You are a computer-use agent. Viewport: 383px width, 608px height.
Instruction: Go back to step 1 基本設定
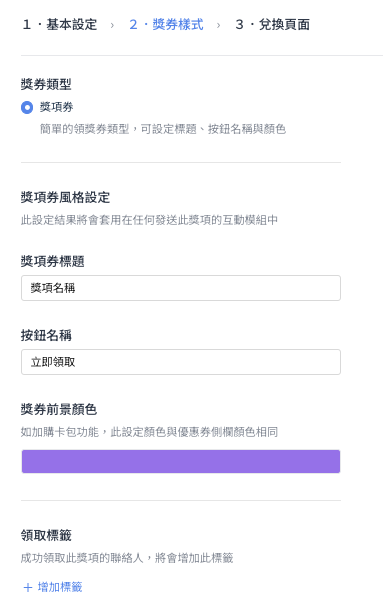(x=60, y=24)
